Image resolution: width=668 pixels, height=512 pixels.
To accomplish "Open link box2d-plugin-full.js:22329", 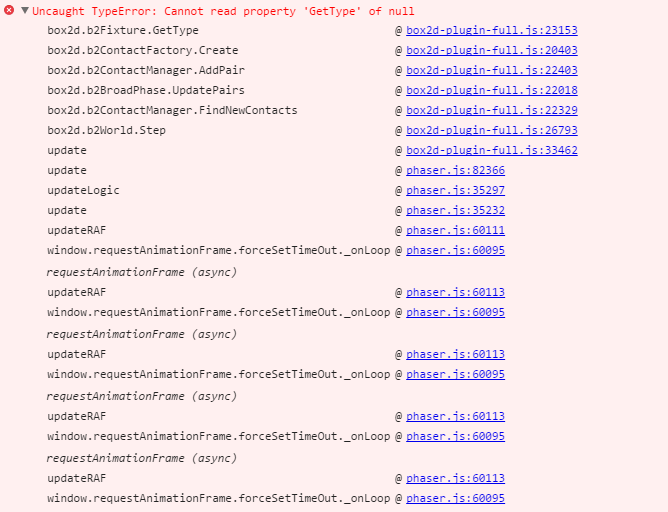I will click(x=492, y=110).
